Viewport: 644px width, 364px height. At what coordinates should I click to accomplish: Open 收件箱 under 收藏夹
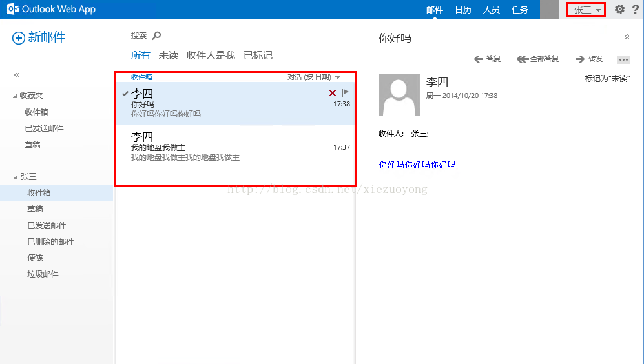[36, 112]
